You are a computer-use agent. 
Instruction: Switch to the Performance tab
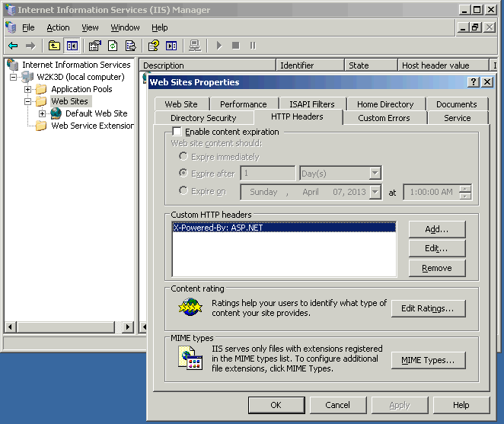[x=244, y=104]
